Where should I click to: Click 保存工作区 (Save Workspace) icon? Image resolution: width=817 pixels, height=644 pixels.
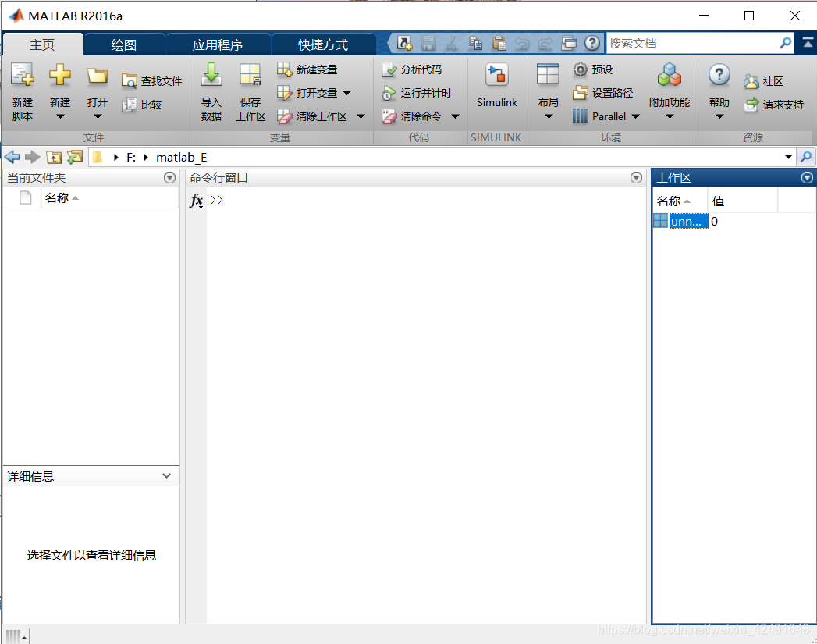(x=250, y=75)
